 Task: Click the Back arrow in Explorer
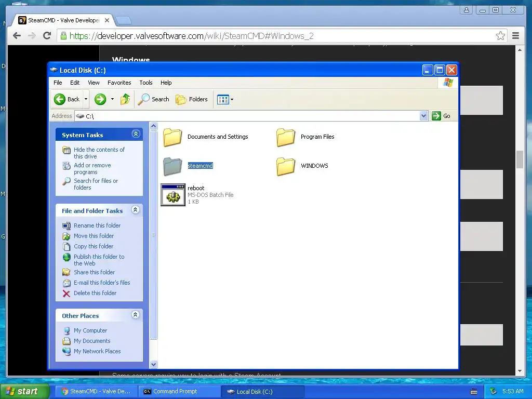[60, 99]
